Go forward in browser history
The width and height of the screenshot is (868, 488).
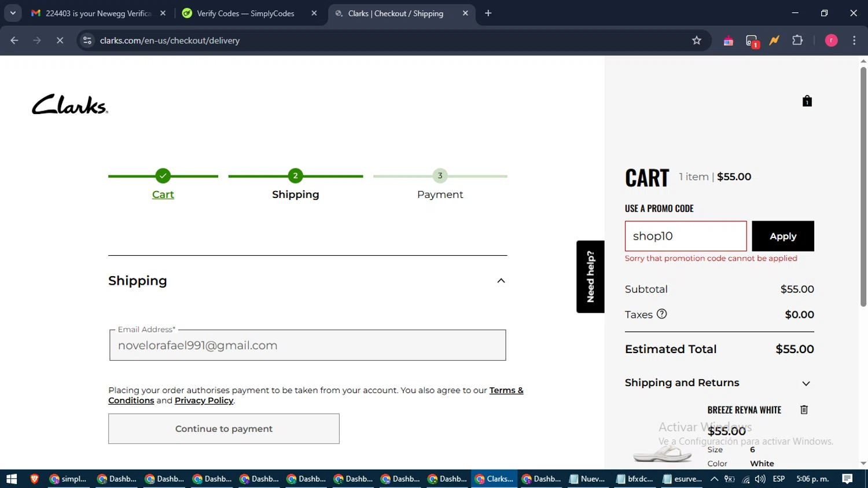tap(37, 41)
